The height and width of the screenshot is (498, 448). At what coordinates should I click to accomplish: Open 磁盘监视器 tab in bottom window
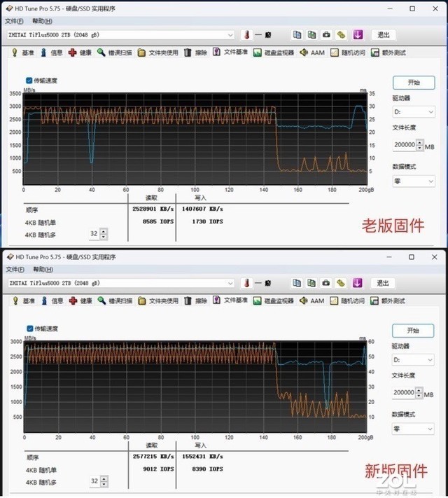(273, 300)
